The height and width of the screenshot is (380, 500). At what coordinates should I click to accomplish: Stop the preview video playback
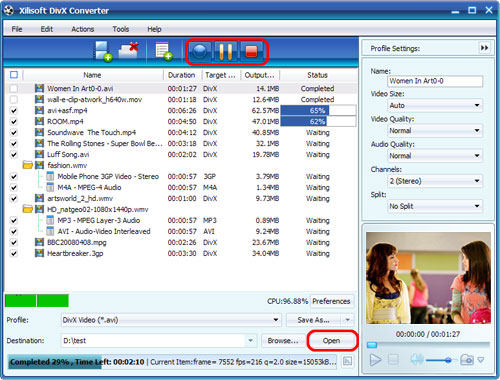point(393,360)
